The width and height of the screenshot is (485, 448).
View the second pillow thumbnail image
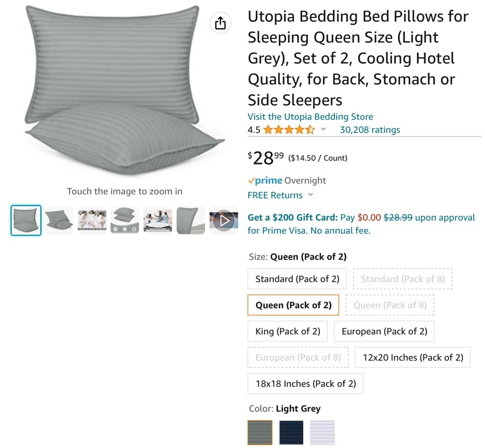(59, 220)
